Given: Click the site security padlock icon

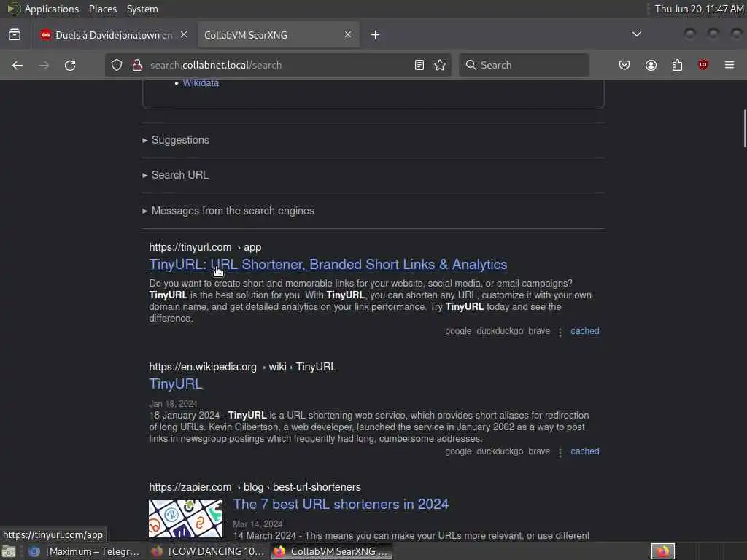Looking at the screenshot, I should tap(137, 65).
